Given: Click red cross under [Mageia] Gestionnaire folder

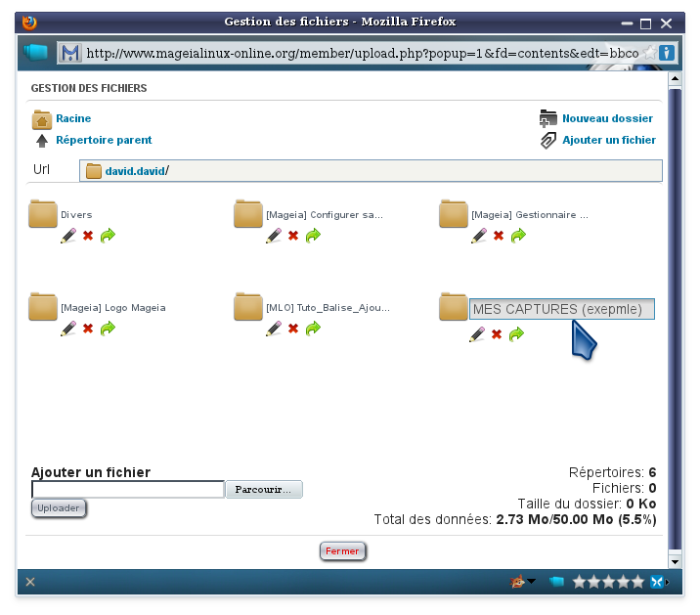Looking at the screenshot, I should click(499, 236).
